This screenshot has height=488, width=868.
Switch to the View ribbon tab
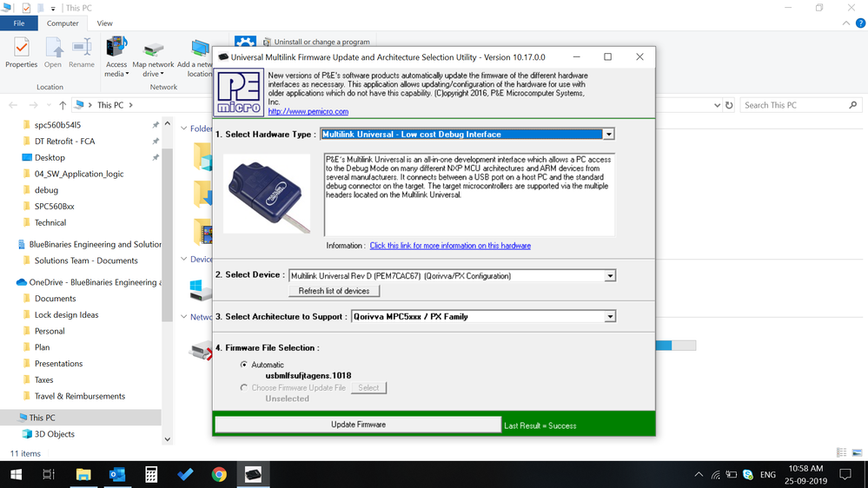(x=104, y=23)
